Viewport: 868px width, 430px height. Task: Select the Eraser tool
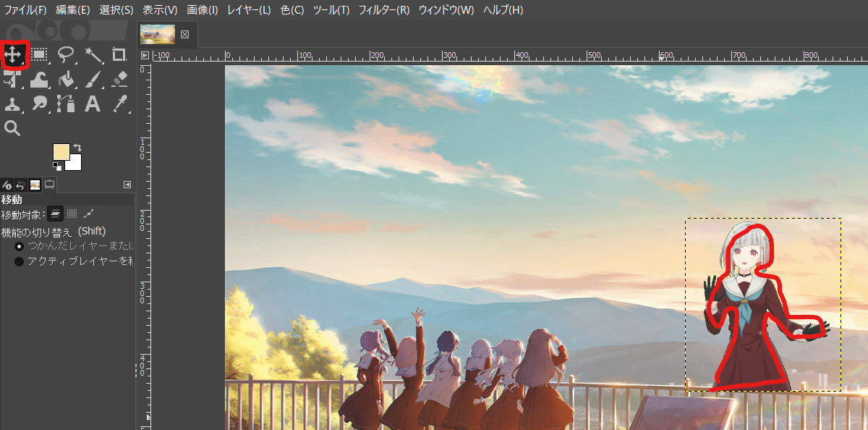click(119, 79)
